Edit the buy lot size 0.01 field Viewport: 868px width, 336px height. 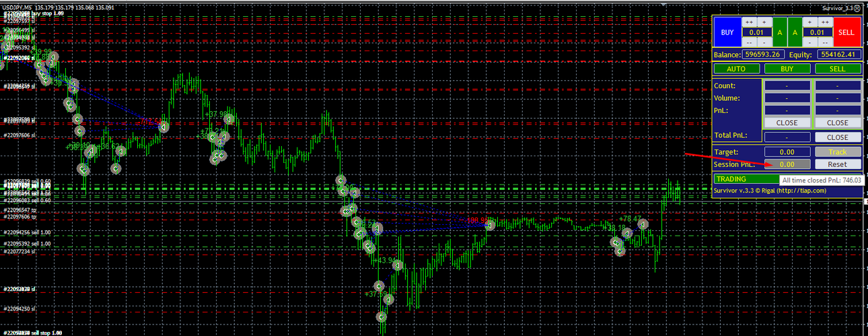tap(757, 32)
